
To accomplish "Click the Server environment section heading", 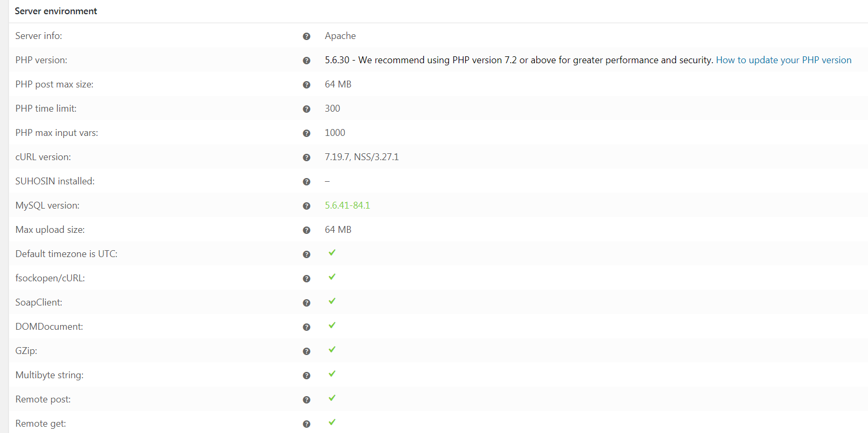I will (56, 11).
